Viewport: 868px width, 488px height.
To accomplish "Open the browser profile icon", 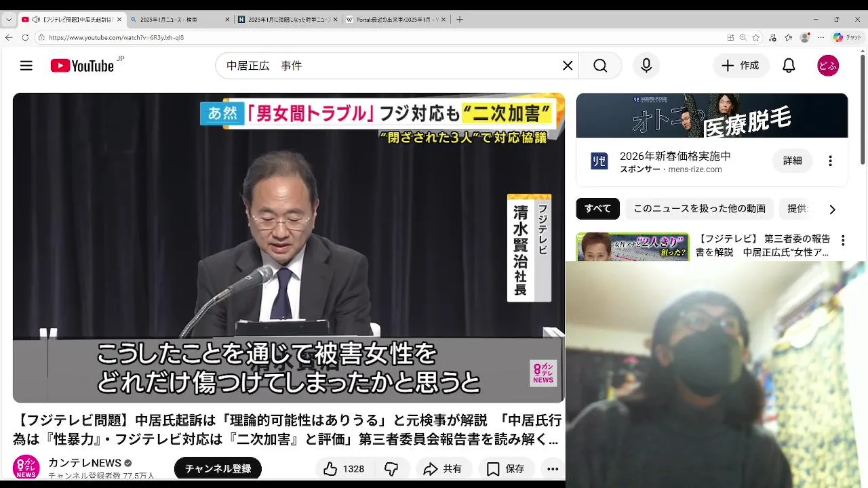I will point(805,37).
